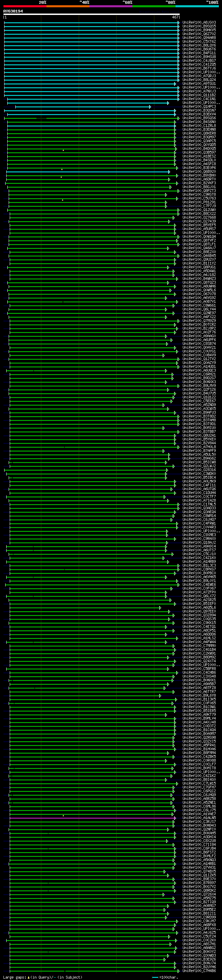Click the green ~80% identity legend segment

point(154,6)
